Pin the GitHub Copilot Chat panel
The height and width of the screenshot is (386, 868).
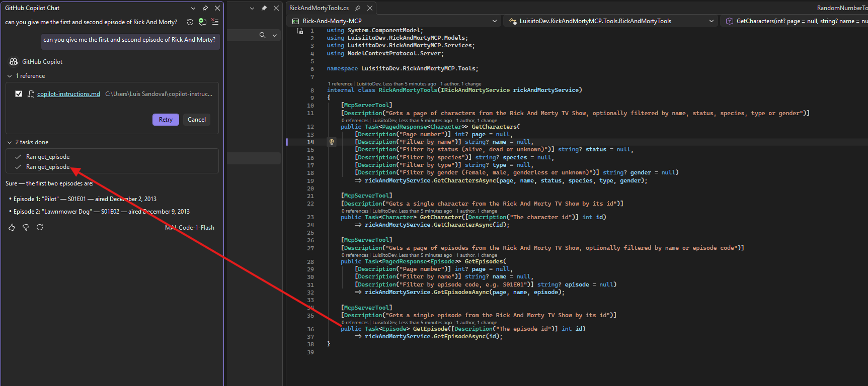coord(205,8)
